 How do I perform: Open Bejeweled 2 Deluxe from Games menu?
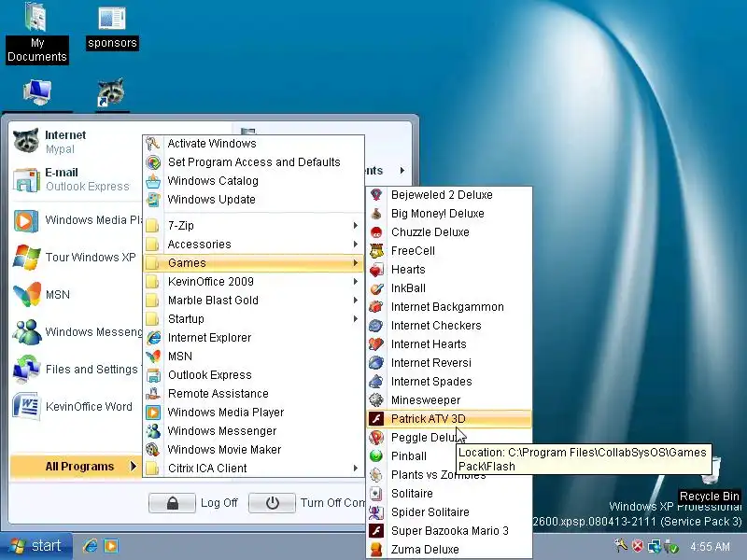[448, 195]
